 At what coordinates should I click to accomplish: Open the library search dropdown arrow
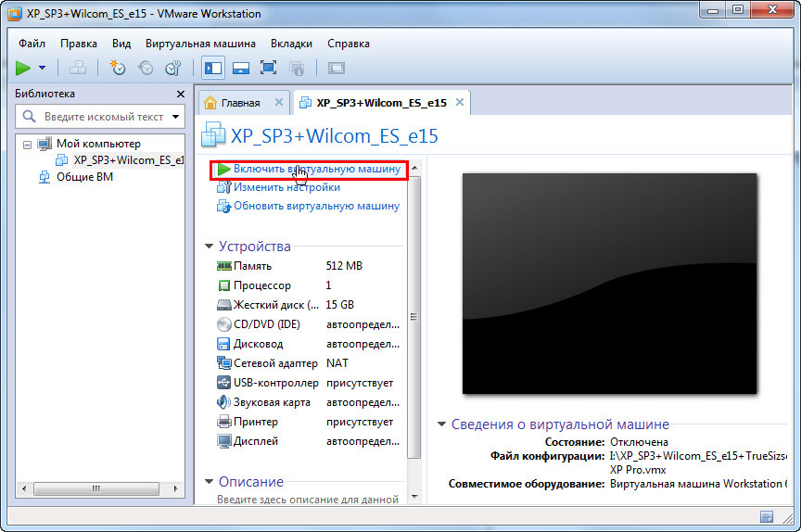pyautogui.click(x=176, y=117)
